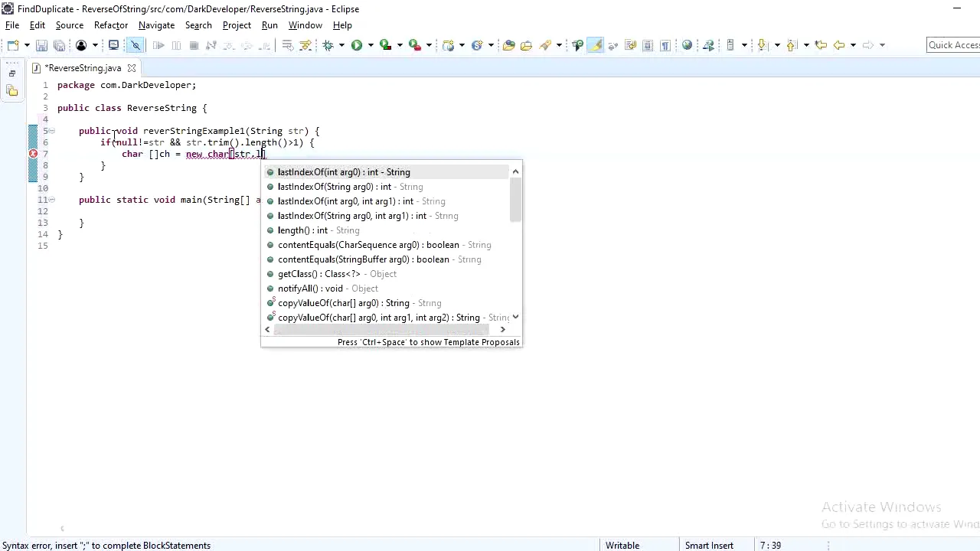Navigate Back with yellow left arrow
The width and height of the screenshot is (980, 551).
(x=839, y=45)
